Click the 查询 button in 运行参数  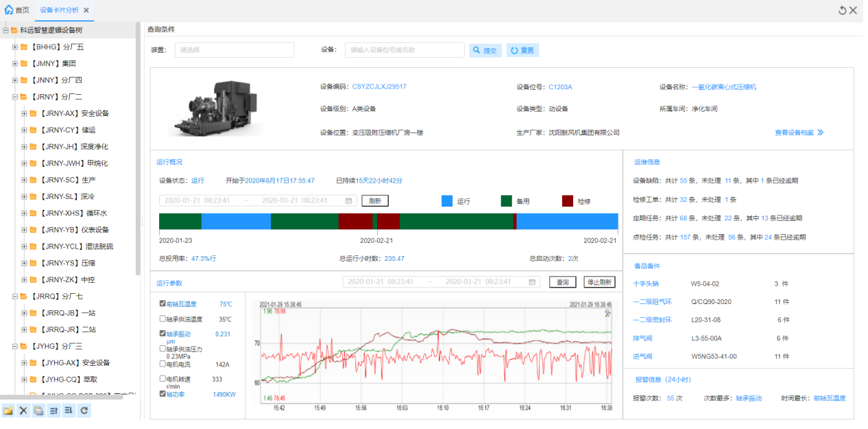point(562,282)
